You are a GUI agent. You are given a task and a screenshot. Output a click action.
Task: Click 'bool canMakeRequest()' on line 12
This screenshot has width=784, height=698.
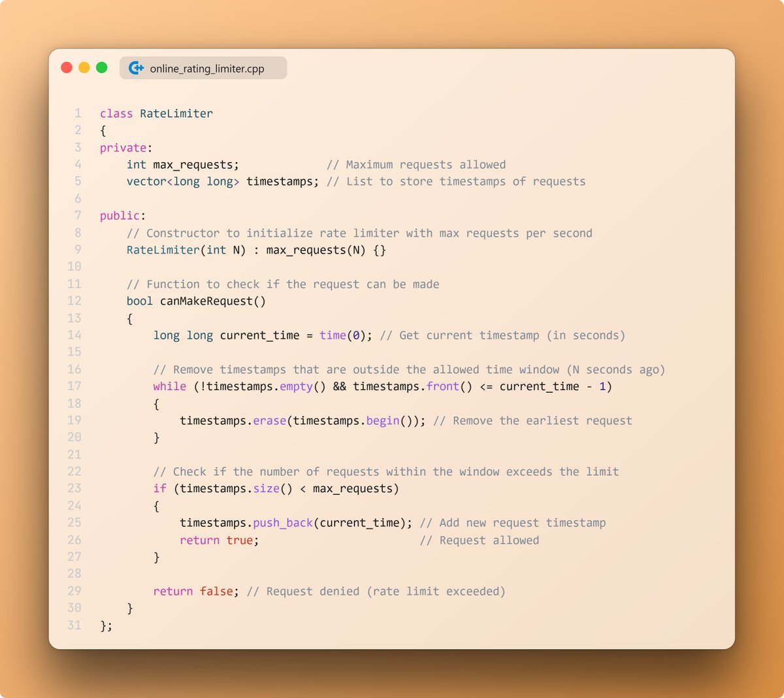[x=196, y=301]
